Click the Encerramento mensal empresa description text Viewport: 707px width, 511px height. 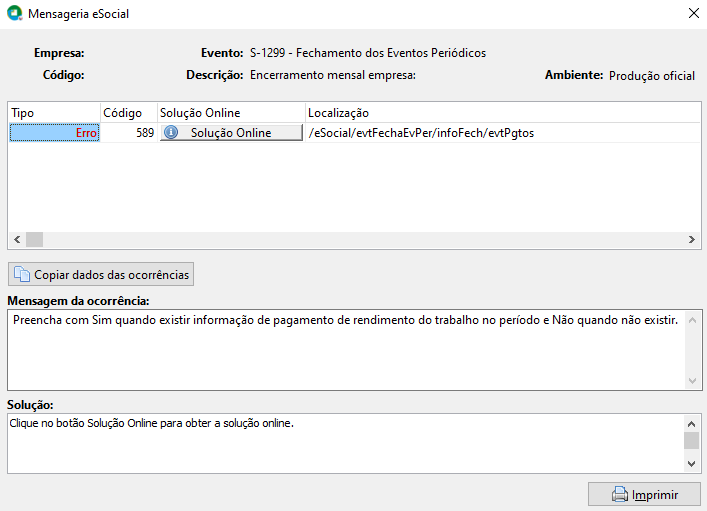pyautogui.click(x=333, y=75)
